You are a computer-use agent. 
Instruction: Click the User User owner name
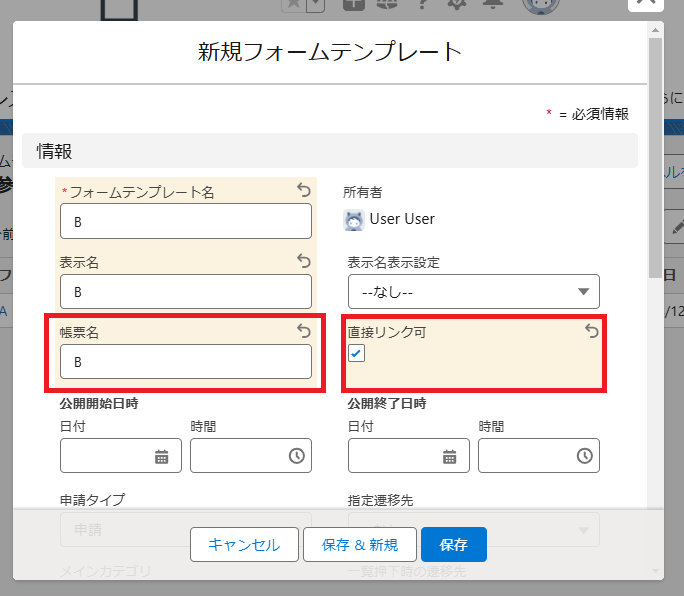pos(402,219)
